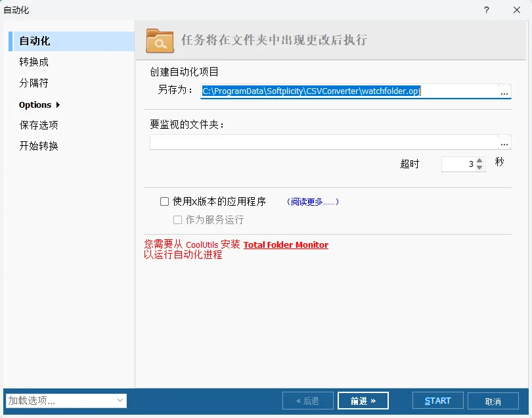Open the 加载选项 dropdown
The width and height of the screenshot is (532, 418).
tap(66, 401)
